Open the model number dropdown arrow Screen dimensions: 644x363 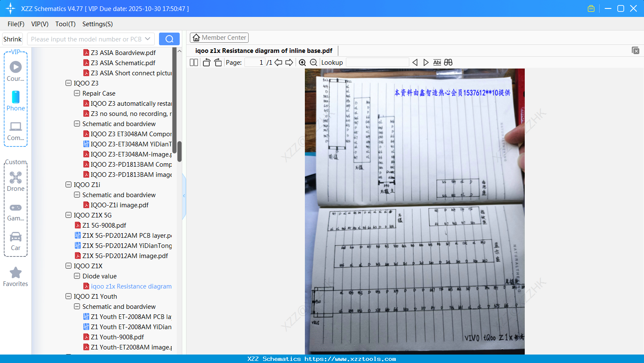click(148, 39)
